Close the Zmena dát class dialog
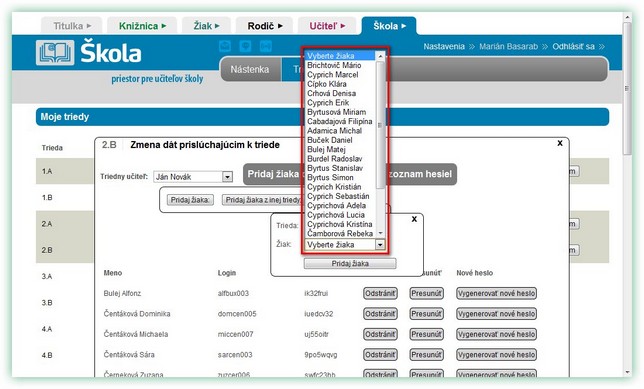Screen dimensions: 644x389 click(560, 143)
